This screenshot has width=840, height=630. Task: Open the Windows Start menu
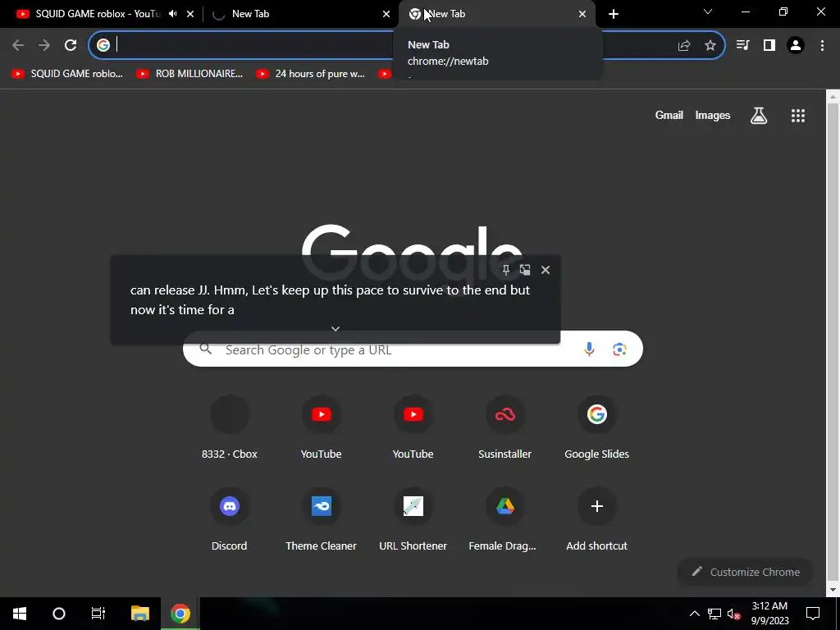click(x=20, y=614)
